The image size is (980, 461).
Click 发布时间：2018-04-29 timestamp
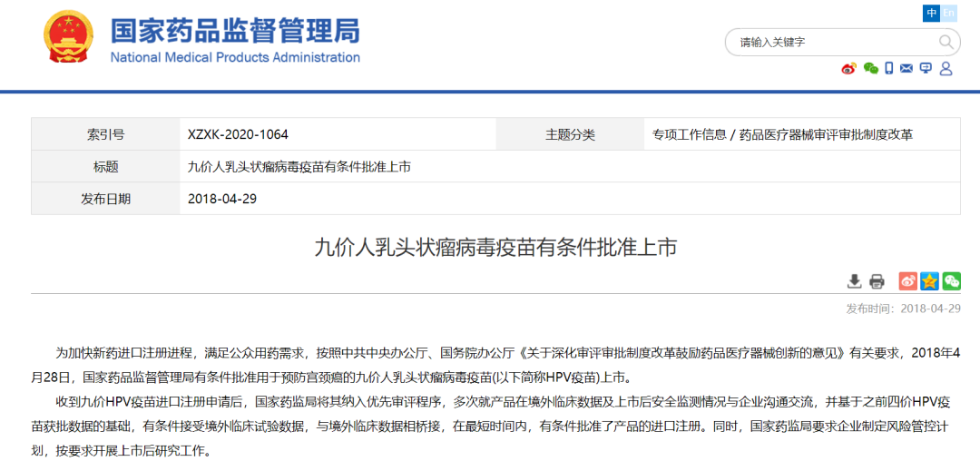(903, 309)
